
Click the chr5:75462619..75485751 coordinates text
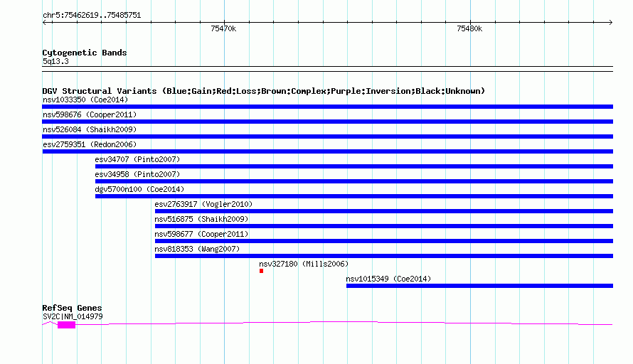(x=92, y=16)
